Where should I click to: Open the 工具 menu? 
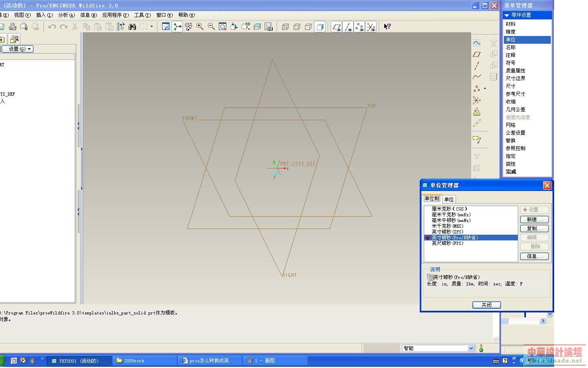(143, 15)
